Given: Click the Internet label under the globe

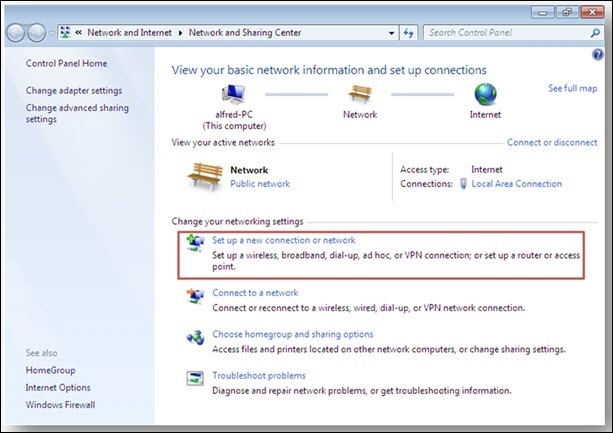Looking at the screenshot, I should pyautogui.click(x=485, y=115).
